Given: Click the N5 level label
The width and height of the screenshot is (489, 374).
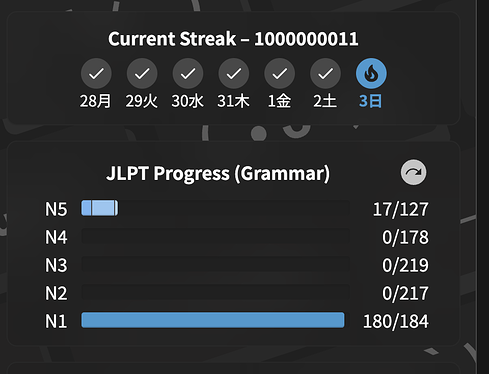Looking at the screenshot, I should click(56, 209).
